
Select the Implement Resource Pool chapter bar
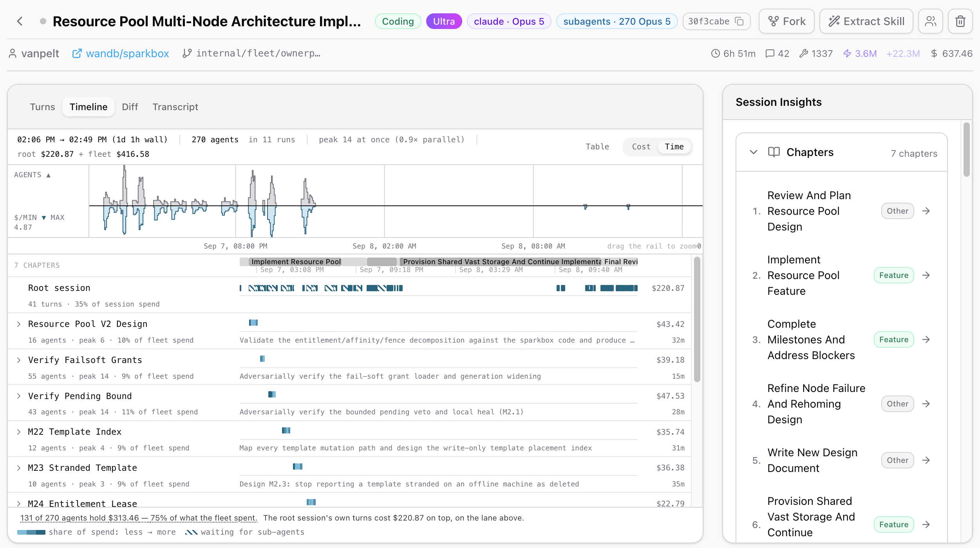(x=296, y=261)
